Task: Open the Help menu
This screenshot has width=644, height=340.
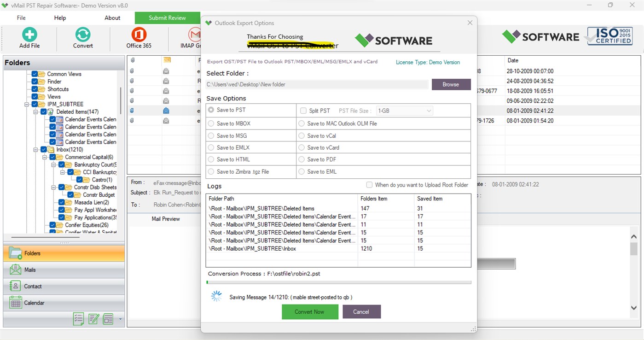Action: [x=59, y=18]
